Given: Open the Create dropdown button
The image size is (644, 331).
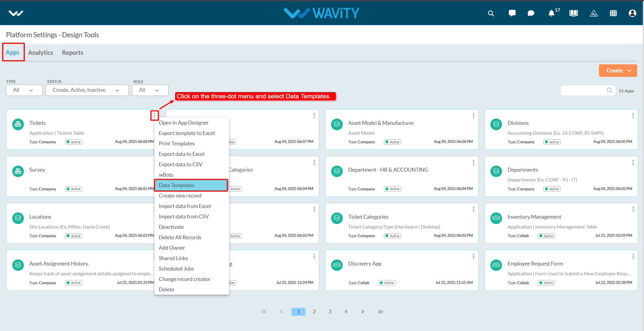Looking at the screenshot, I should click(618, 71).
